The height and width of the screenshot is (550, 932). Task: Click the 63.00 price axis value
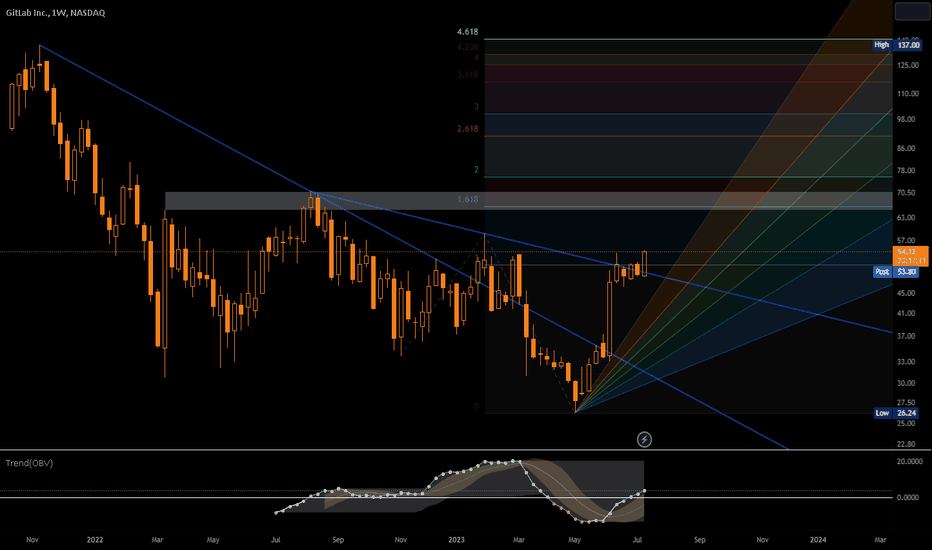pos(908,218)
